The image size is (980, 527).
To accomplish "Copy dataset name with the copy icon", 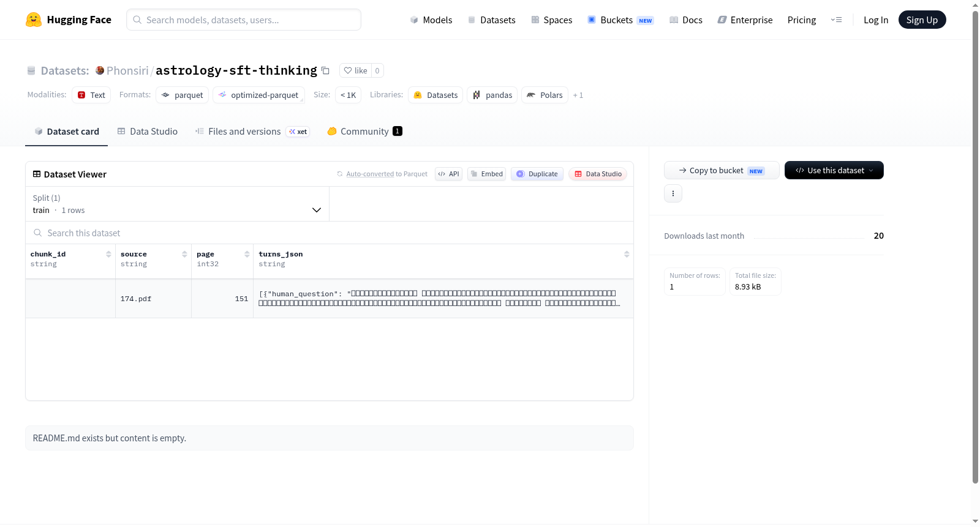I will 326,71.
